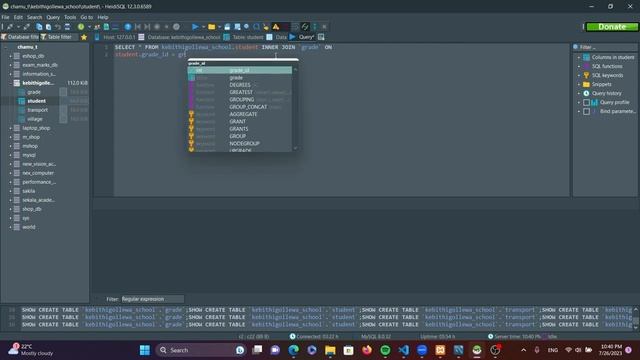Open the Go to menu
Image resolution: width=640 pixels, height=360 pixels.
(x=87, y=17)
